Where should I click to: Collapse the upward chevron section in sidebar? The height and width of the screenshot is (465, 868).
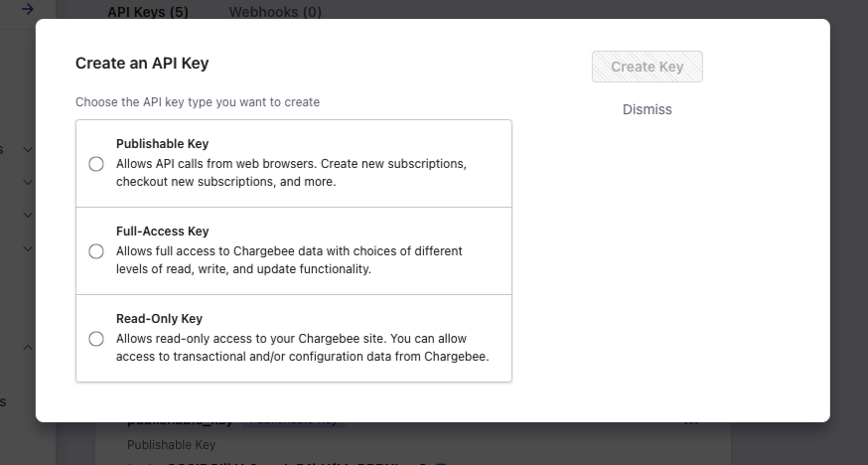(28, 347)
